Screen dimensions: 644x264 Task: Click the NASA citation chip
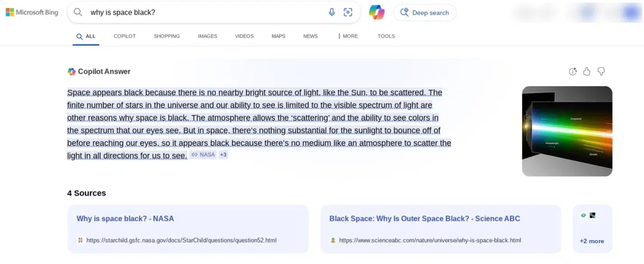pyautogui.click(x=203, y=155)
